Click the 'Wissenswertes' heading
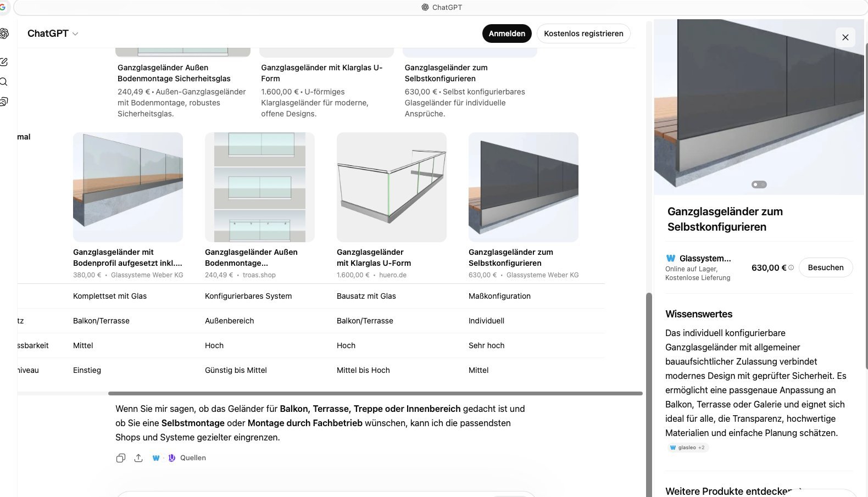The image size is (868, 497). [699, 314]
